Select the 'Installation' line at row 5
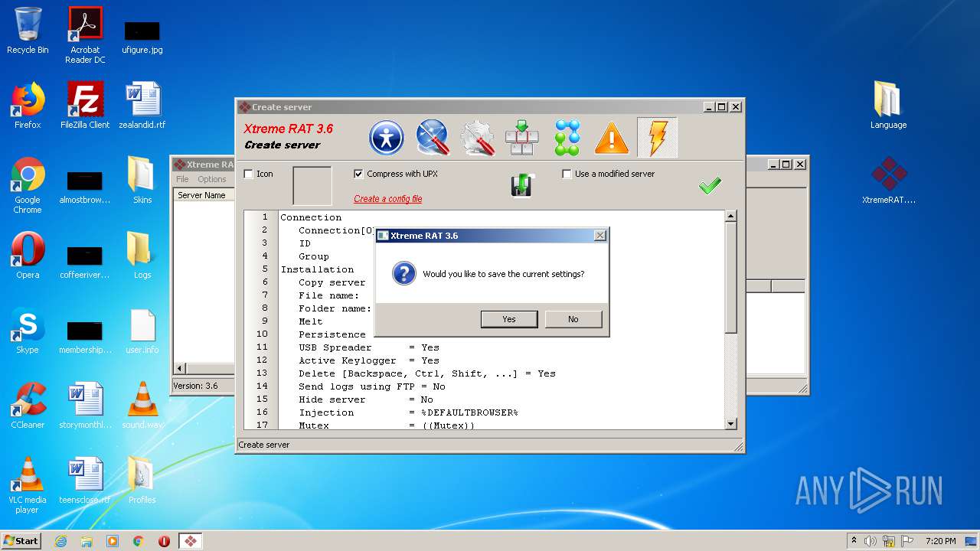The width and height of the screenshot is (980, 551). pyautogui.click(x=317, y=269)
